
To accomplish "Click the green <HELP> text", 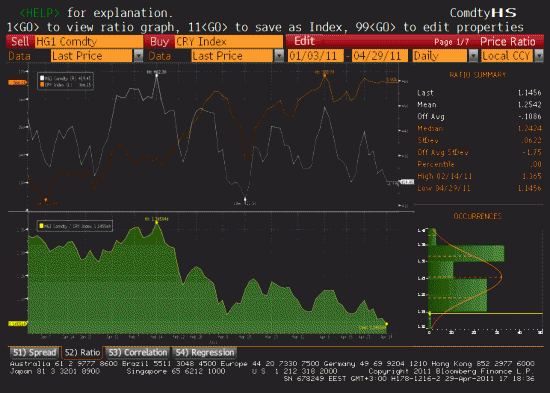I will (40, 13).
